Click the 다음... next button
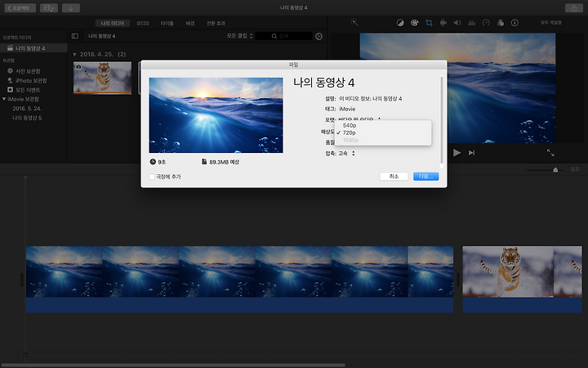 (x=426, y=177)
